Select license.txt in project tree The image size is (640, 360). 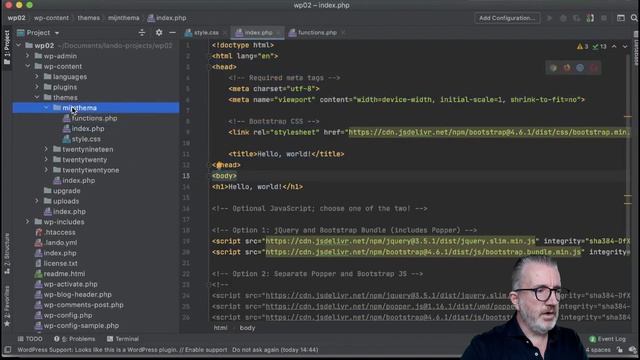(x=60, y=263)
